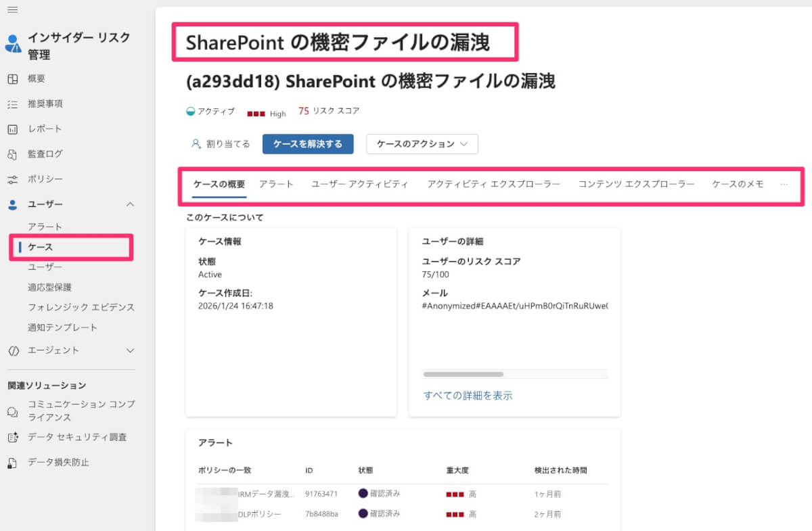Switch to the ユーザー アクティビティ tab
Viewport: 812px width, 531px height.
[x=360, y=184]
